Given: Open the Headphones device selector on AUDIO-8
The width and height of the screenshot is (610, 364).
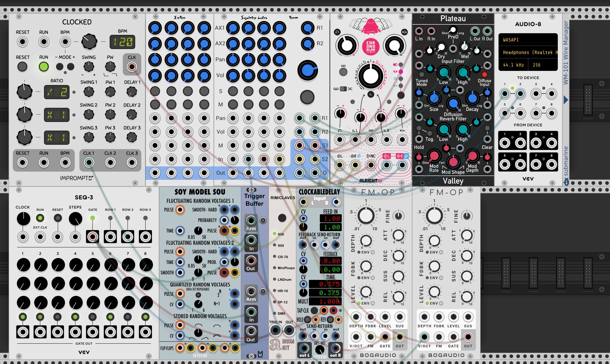Looking at the screenshot, I should click(528, 52).
